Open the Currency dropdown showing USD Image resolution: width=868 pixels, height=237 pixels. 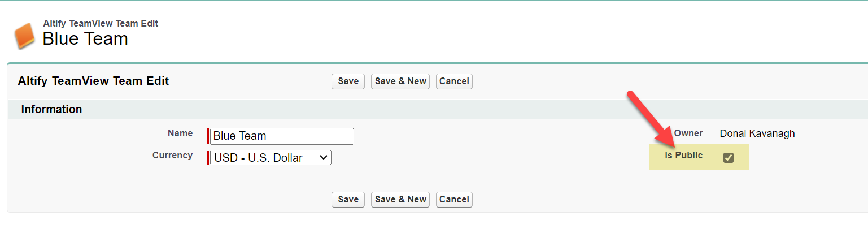[x=271, y=158]
